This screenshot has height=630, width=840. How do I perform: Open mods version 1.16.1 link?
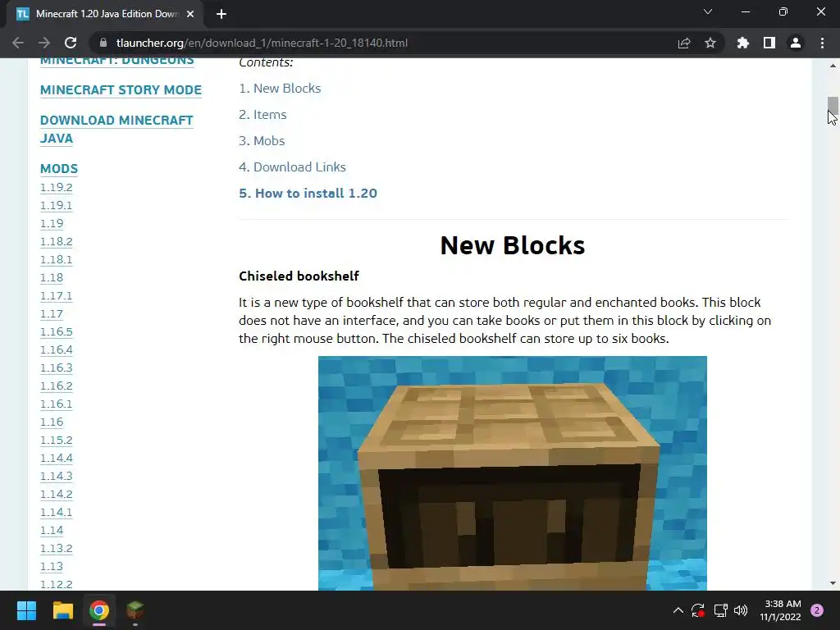tap(57, 404)
